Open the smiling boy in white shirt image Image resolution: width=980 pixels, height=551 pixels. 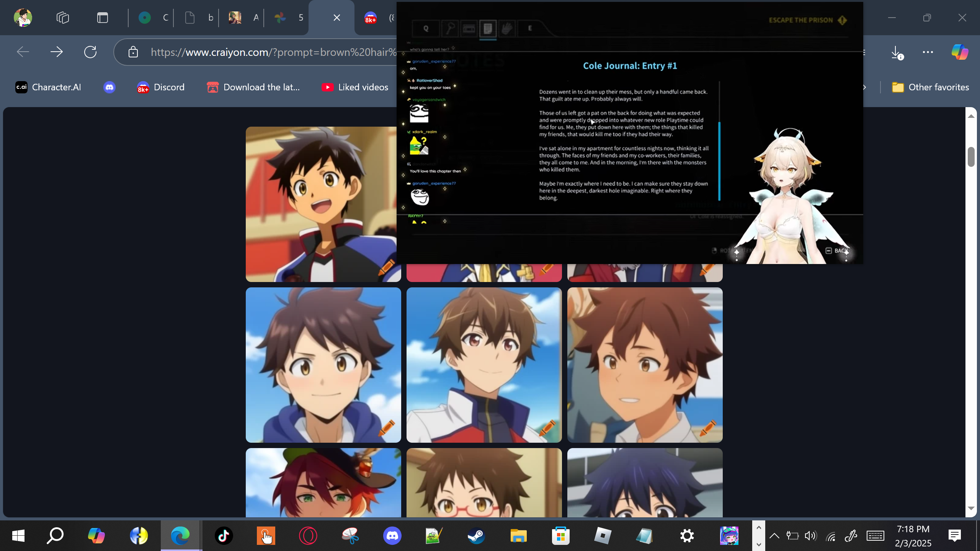coord(645,365)
